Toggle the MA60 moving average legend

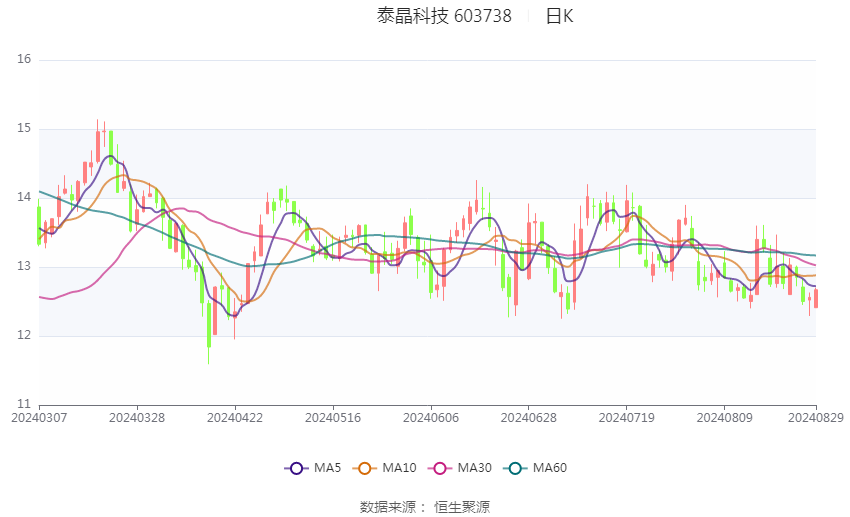[535, 468]
